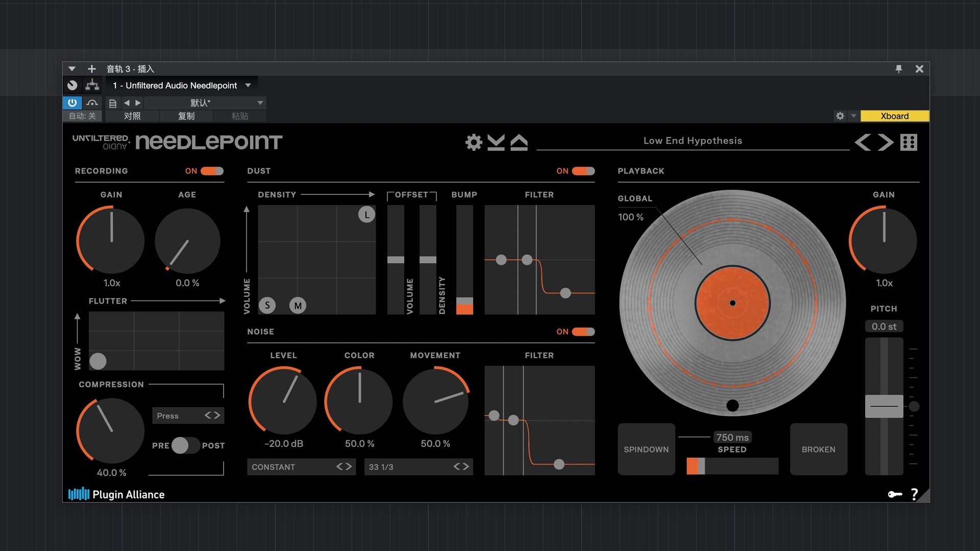Click the Age knob
980x551 pixels.
(187, 240)
